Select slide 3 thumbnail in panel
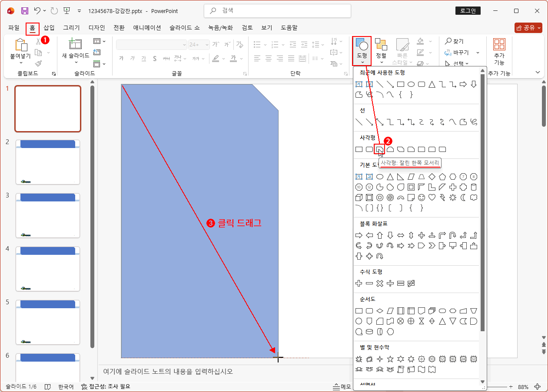Viewport: 548px width, 392px height. (x=48, y=215)
